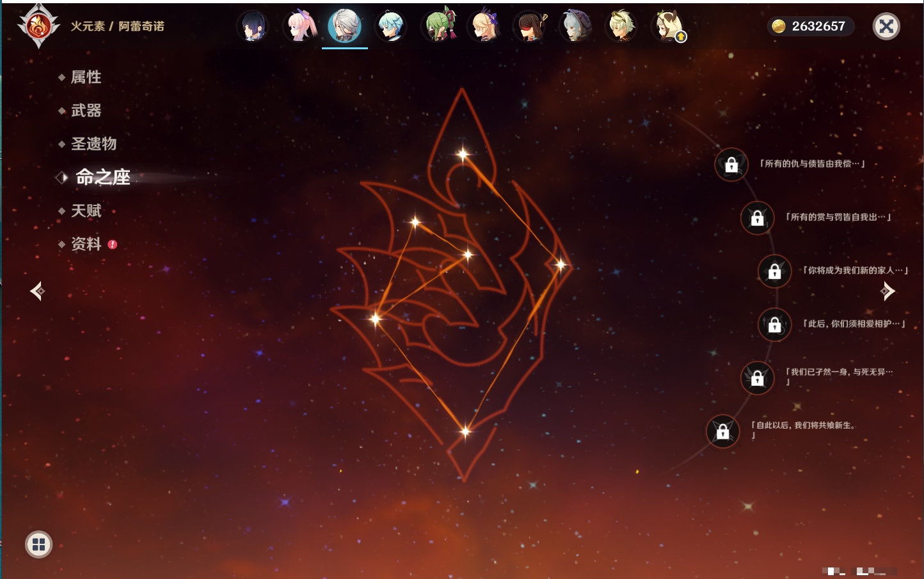Select the dark navy-haired character avatar
The image size is (924, 579).
(253, 26)
